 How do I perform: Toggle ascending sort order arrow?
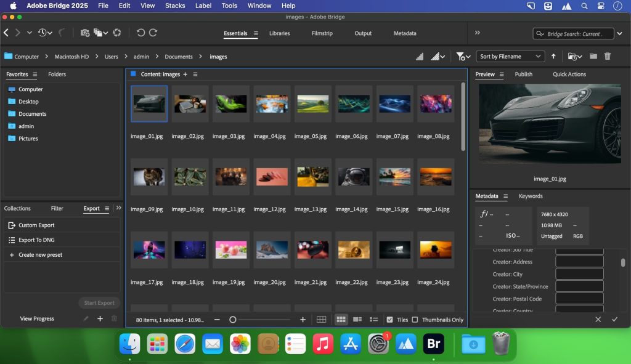553,56
